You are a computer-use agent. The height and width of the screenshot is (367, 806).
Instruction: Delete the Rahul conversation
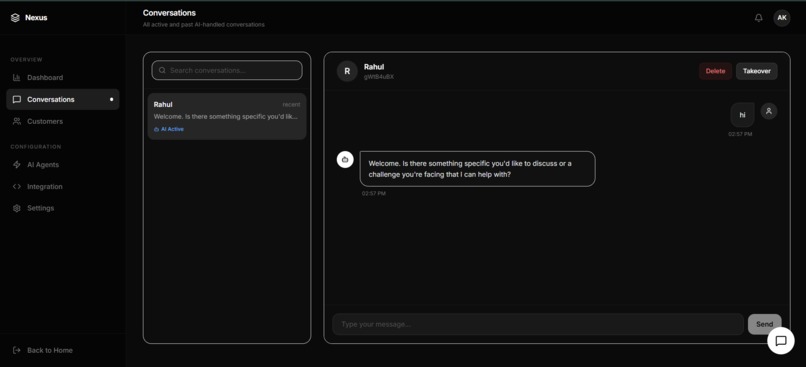coord(715,71)
